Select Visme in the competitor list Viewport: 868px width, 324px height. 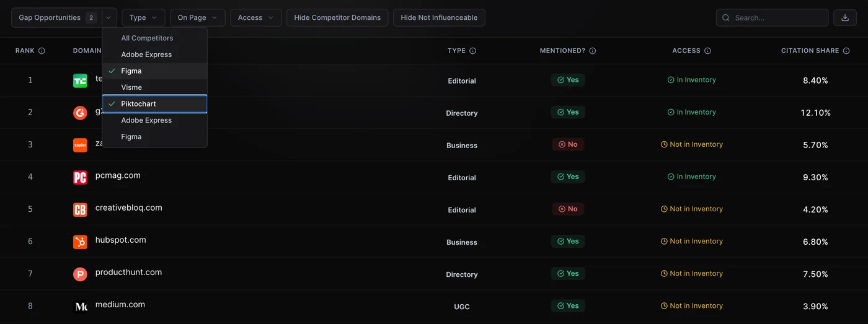[x=154, y=87]
